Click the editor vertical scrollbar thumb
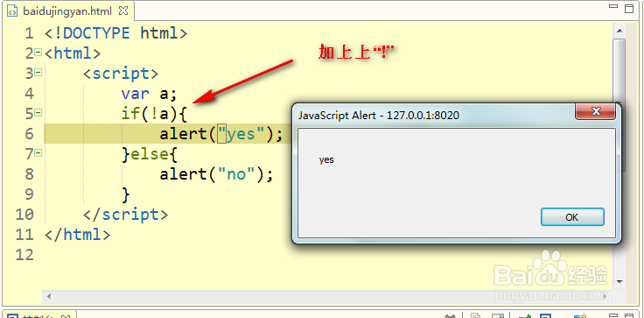Screen dimensions: 644x318 (619, 70)
